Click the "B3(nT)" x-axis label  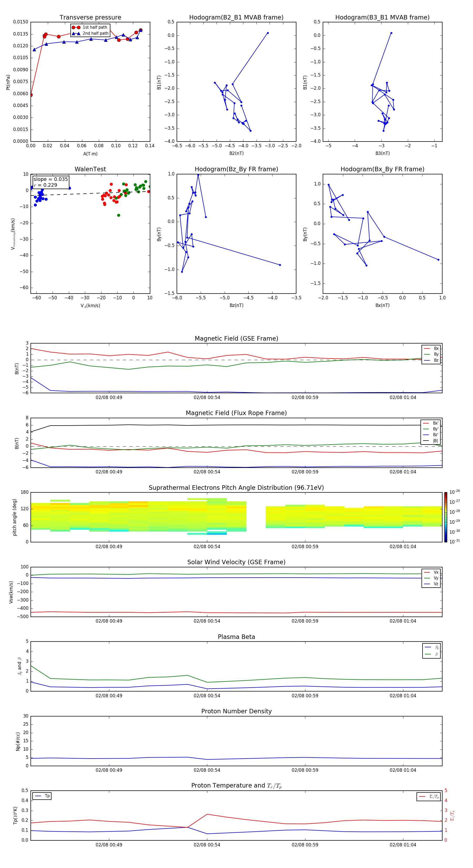click(382, 153)
